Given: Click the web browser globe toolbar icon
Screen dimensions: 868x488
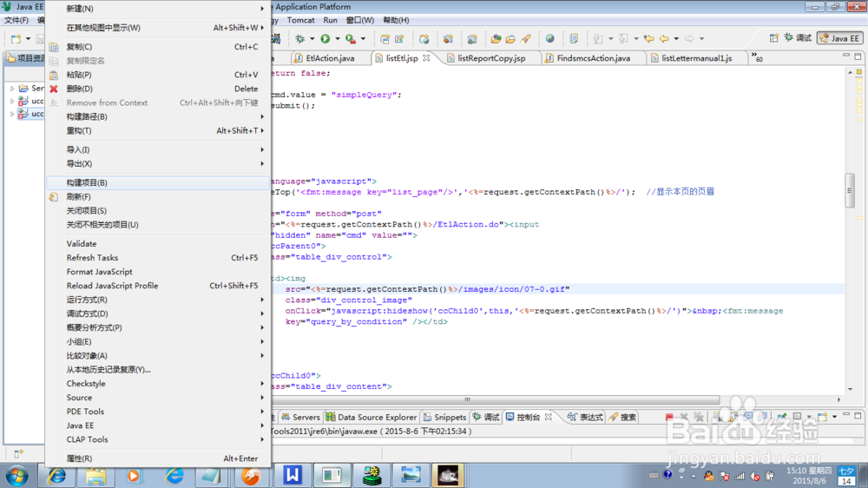Looking at the screenshot, I should [x=549, y=39].
